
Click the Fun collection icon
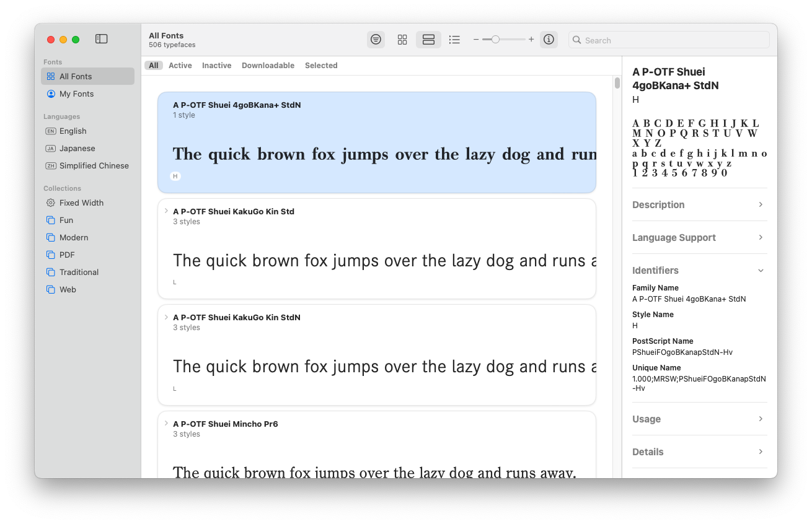tap(51, 220)
